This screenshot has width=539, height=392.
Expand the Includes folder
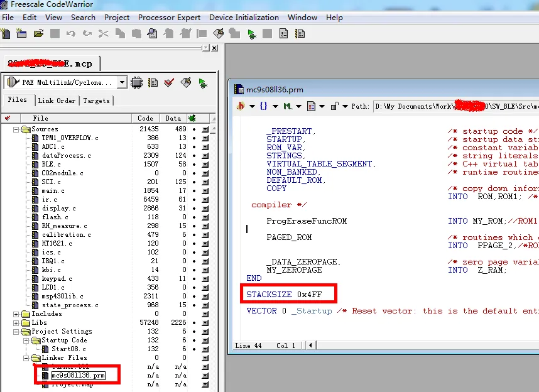[x=16, y=314]
